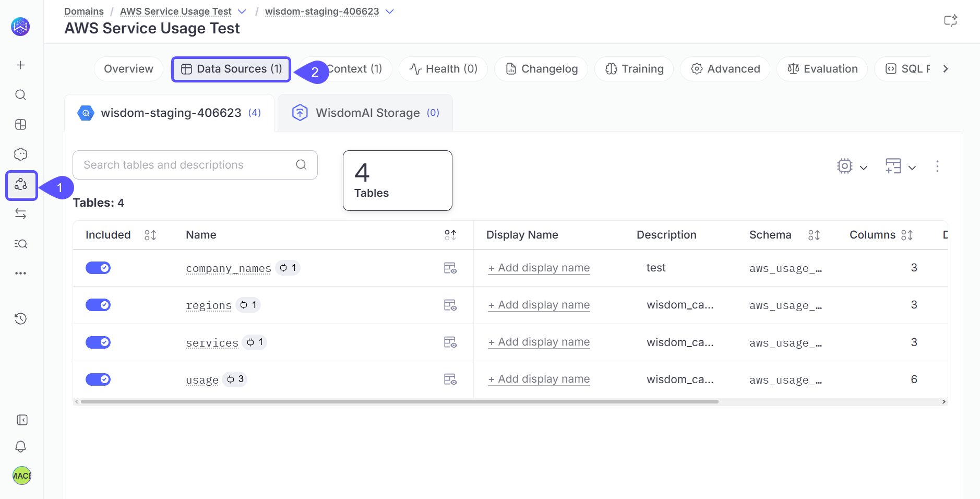
Task: Open table preview icon for regions row
Action: click(x=450, y=305)
